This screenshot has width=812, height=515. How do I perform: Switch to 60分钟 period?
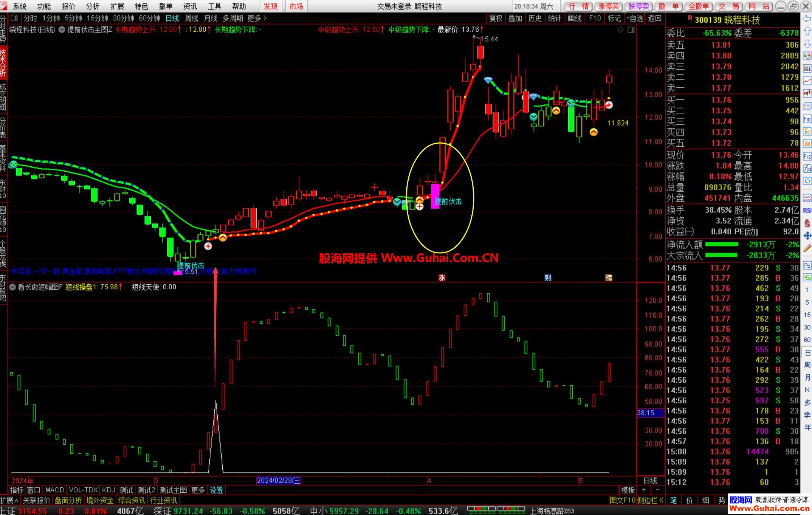coord(149,18)
